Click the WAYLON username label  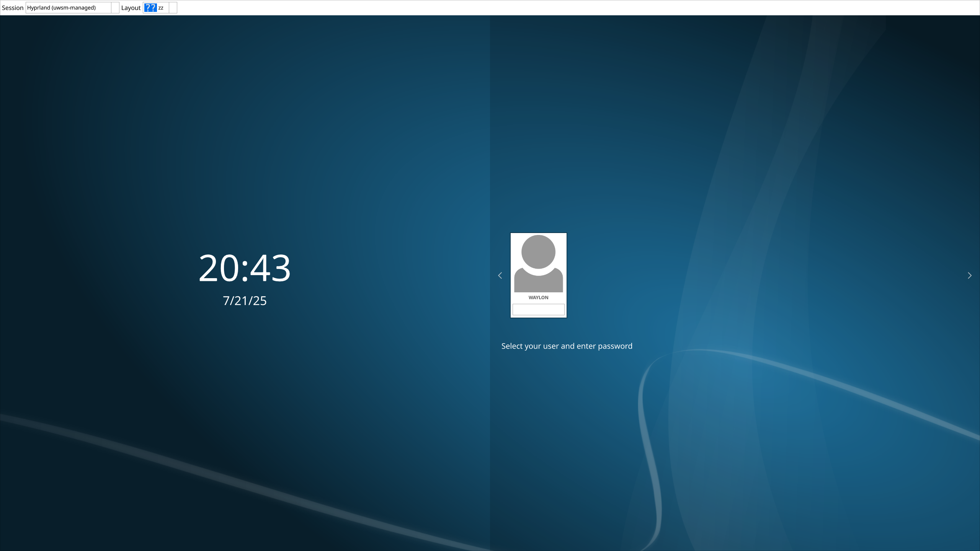(538, 298)
